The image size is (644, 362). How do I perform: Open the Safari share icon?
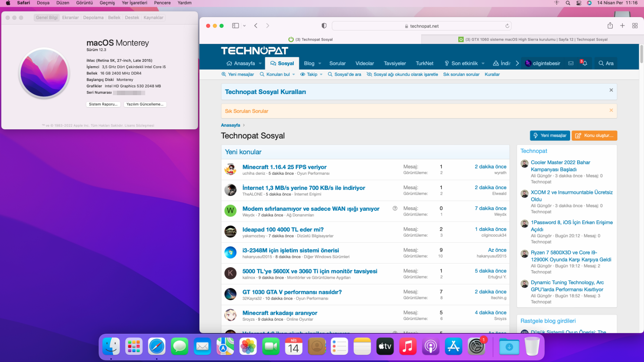click(610, 26)
